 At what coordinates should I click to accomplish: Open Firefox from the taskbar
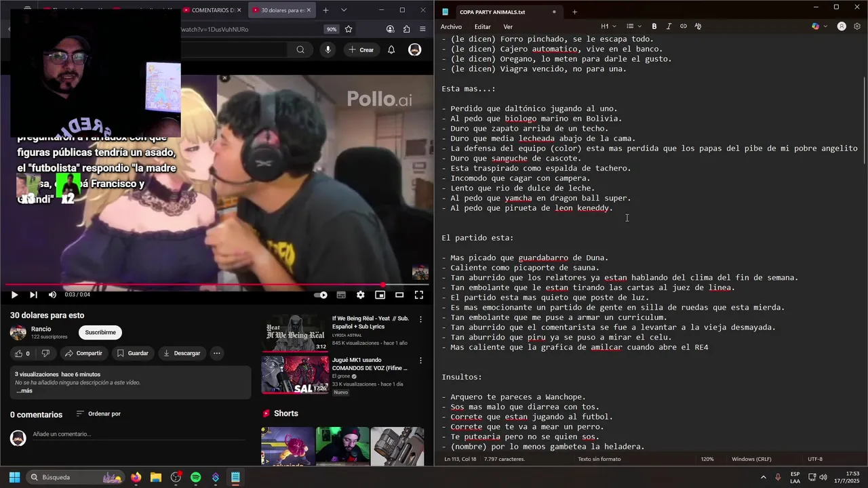(136, 477)
